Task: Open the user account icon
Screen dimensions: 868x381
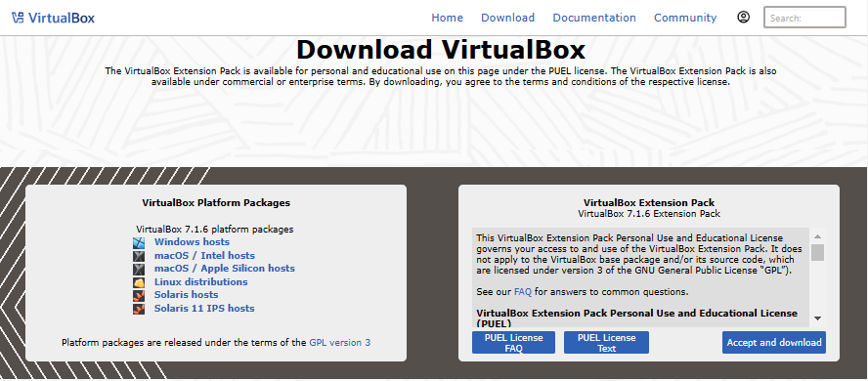Action: point(744,18)
